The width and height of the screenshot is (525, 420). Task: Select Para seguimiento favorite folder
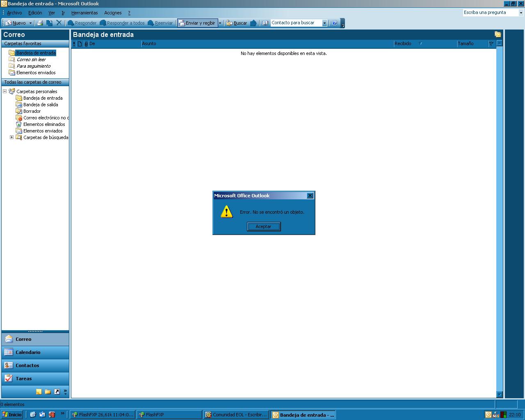[x=34, y=66]
